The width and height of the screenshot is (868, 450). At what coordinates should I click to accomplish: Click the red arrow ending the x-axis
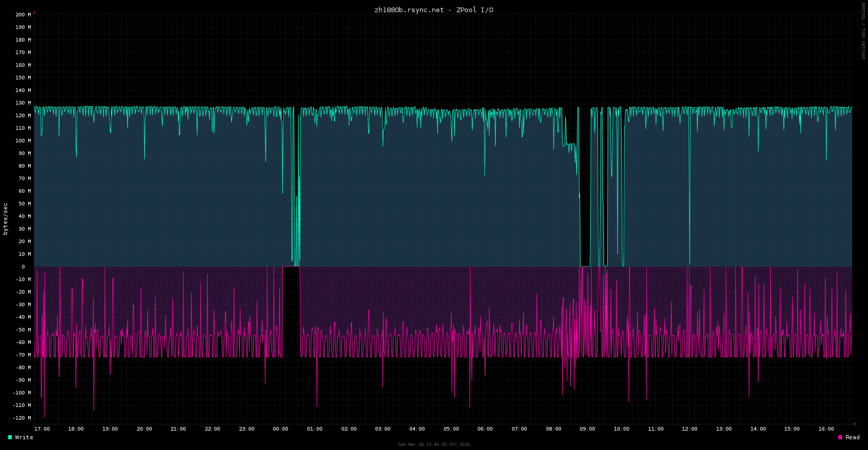click(x=855, y=424)
